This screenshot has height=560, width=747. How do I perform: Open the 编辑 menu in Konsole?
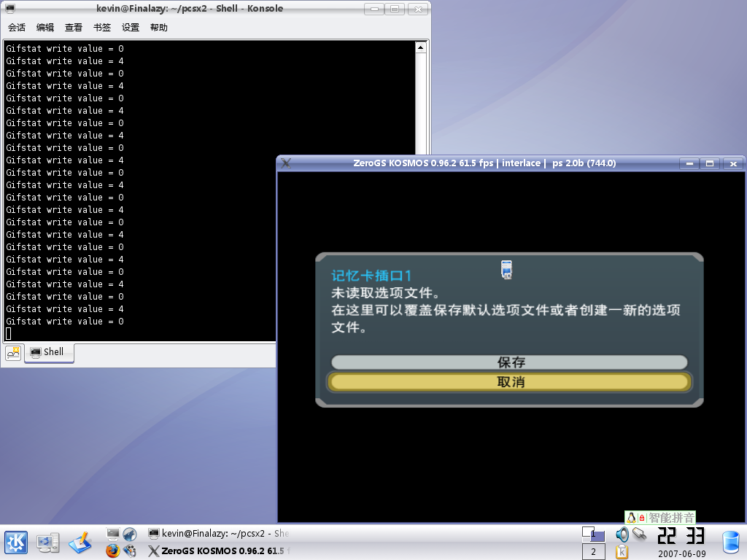coord(45,28)
